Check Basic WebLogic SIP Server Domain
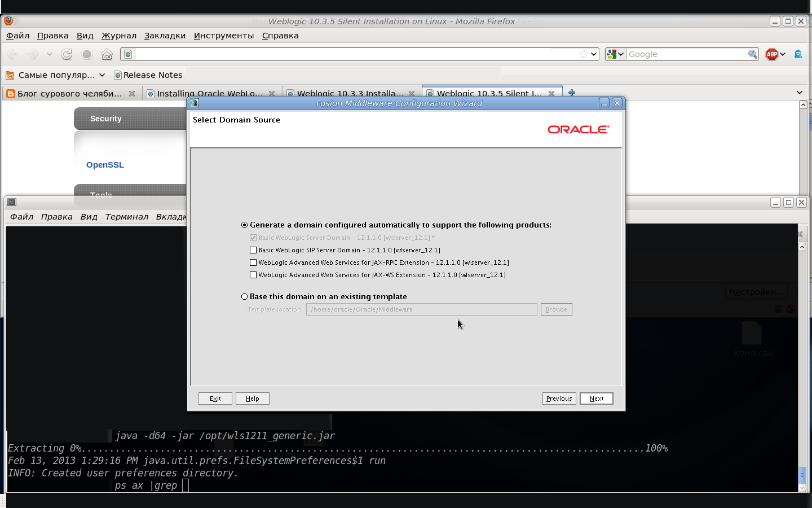This screenshot has width=812, height=508. tap(253, 250)
